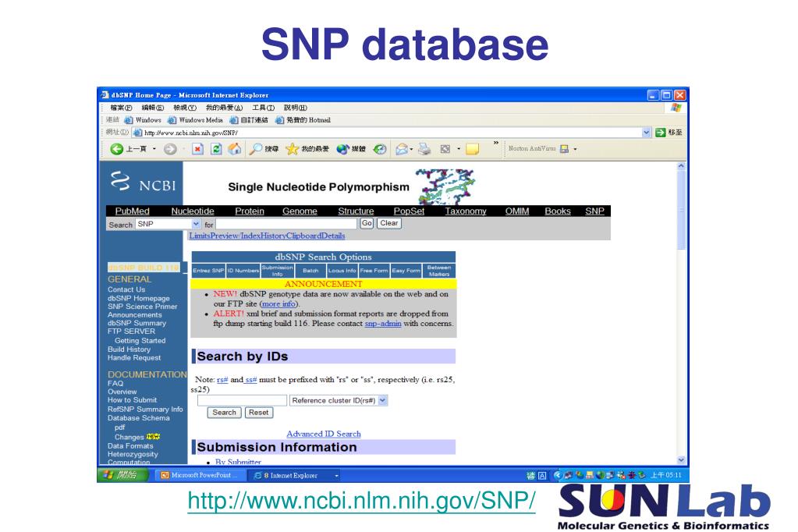
Task: Open the Search database SNP dropdown
Action: (196, 224)
